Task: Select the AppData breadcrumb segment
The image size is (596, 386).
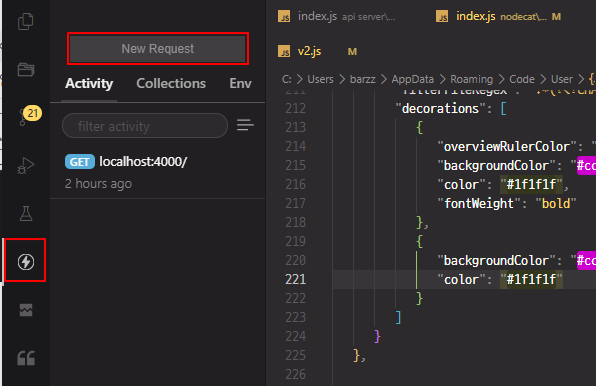Action: click(413, 79)
